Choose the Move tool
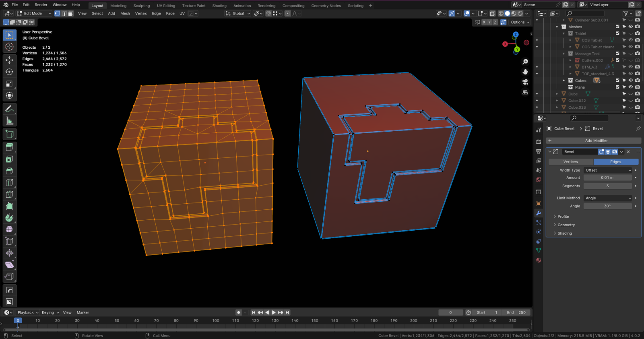This screenshot has width=644, height=339. [x=10, y=60]
